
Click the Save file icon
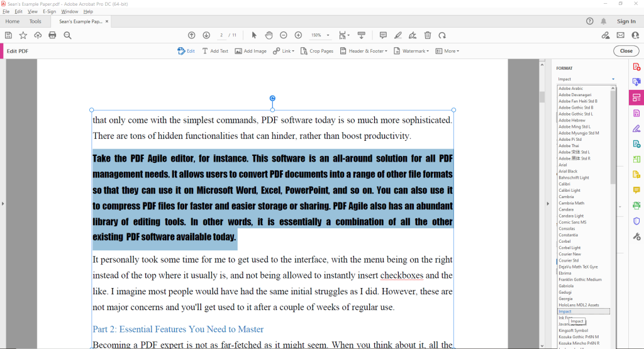click(8, 35)
